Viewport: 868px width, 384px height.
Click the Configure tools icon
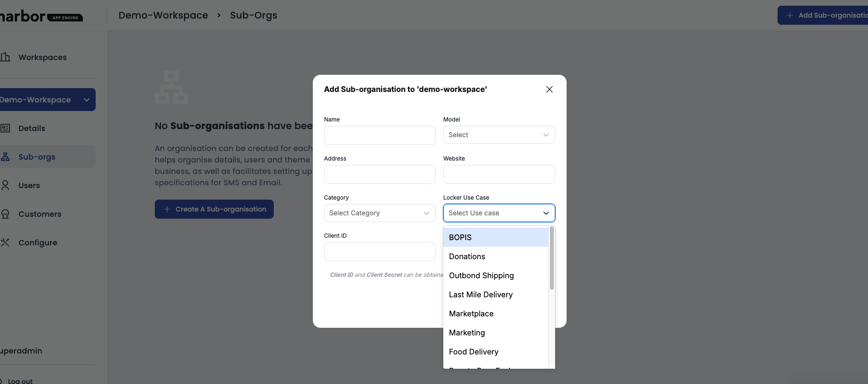point(5,243)
